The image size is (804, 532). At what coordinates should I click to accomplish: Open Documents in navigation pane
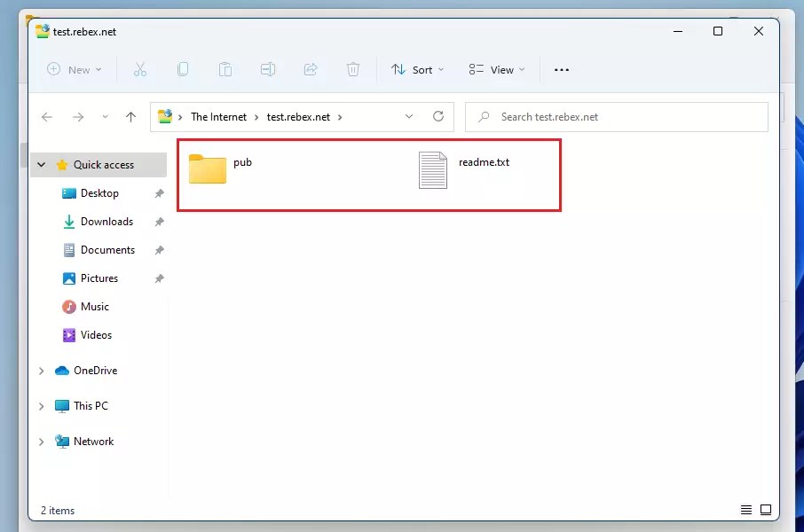coord(107,250)
